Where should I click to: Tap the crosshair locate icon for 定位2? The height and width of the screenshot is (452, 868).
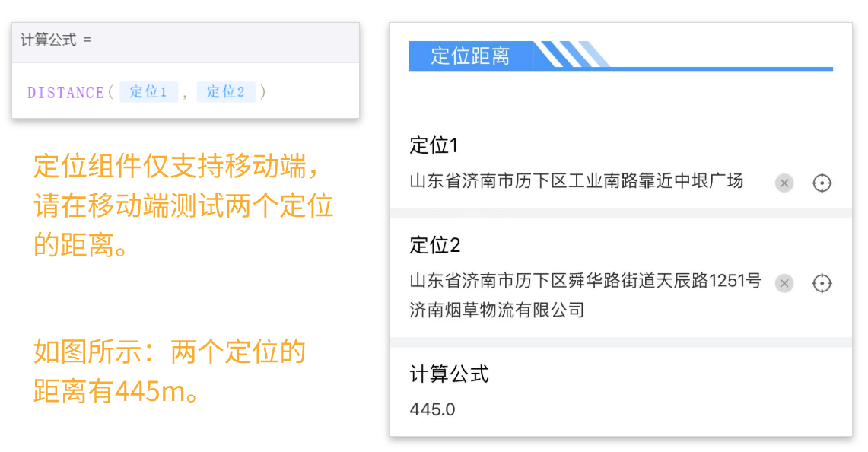822,283
